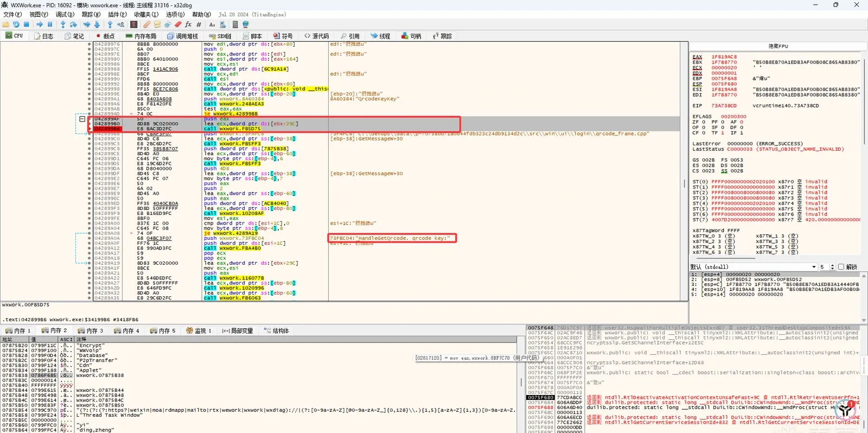The height and width of the screenshot is (433, 868).
Task: Show comments via the toolbar comment icon
Action: pos(157,24)
